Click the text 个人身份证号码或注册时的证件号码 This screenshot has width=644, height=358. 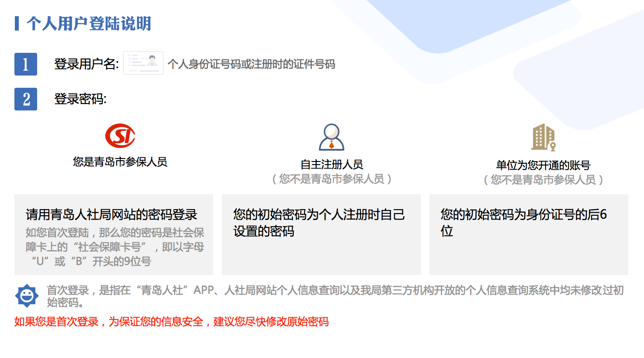tap(251, 65)
